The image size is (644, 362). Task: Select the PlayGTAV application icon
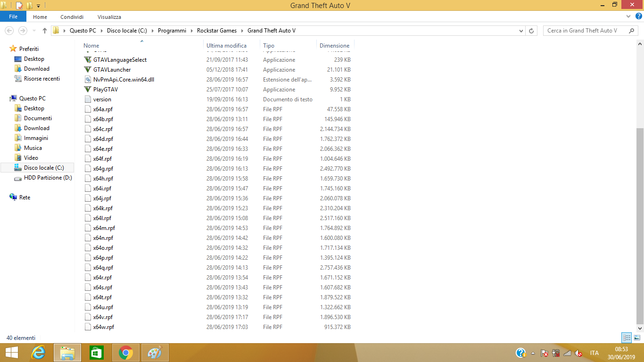(88, 90)
